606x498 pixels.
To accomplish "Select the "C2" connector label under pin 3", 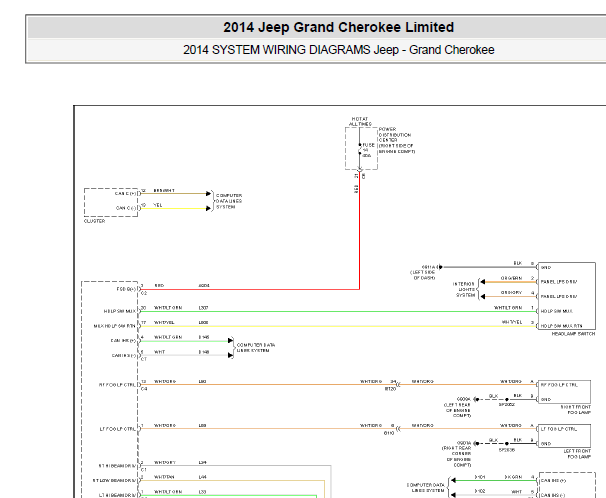I will [x=144, y=293].
